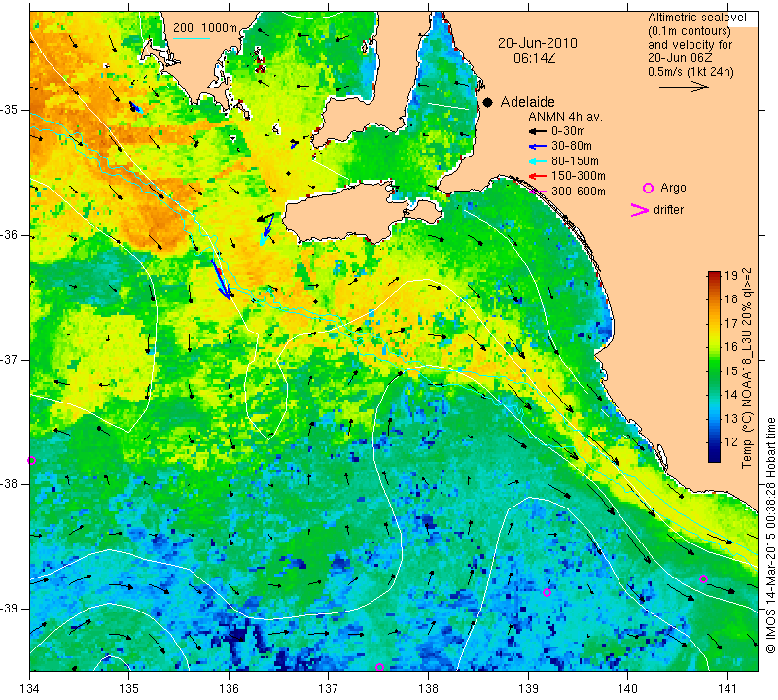Click the 'Altimetric sealevel' title text

click(x=696, y=17)
